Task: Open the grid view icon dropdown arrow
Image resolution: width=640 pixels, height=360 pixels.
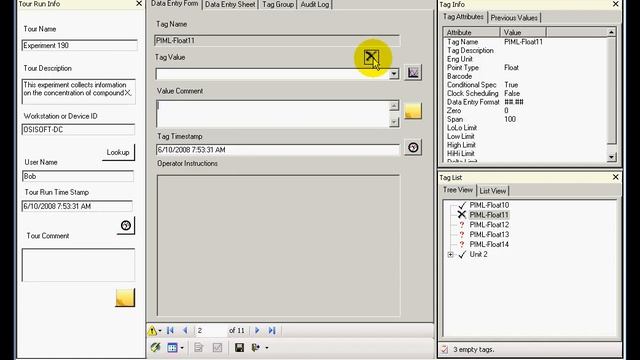Action: click(182, 348)
